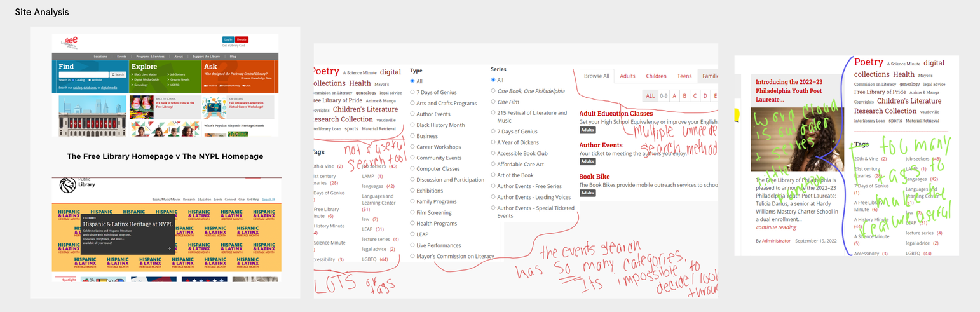Open 'Research' in the NYPL menu

189,200
